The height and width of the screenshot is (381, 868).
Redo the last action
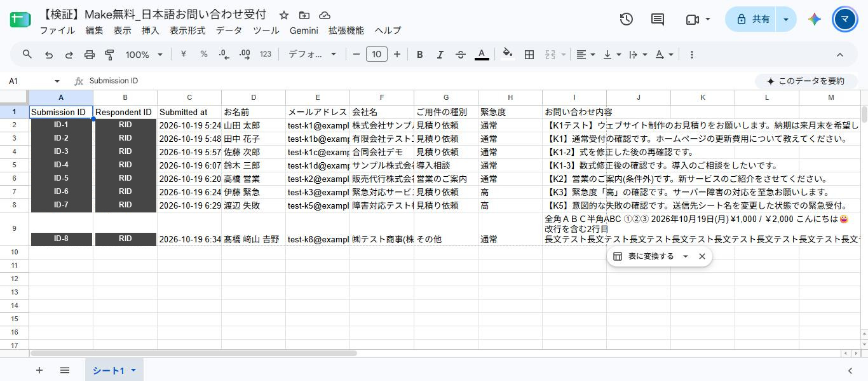coord(69,55)
